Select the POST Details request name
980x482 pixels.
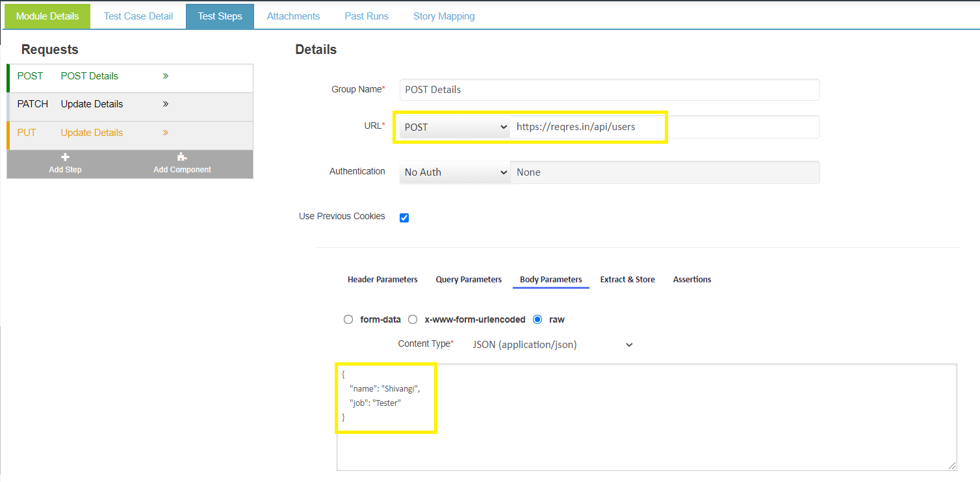tap(90, 76)
